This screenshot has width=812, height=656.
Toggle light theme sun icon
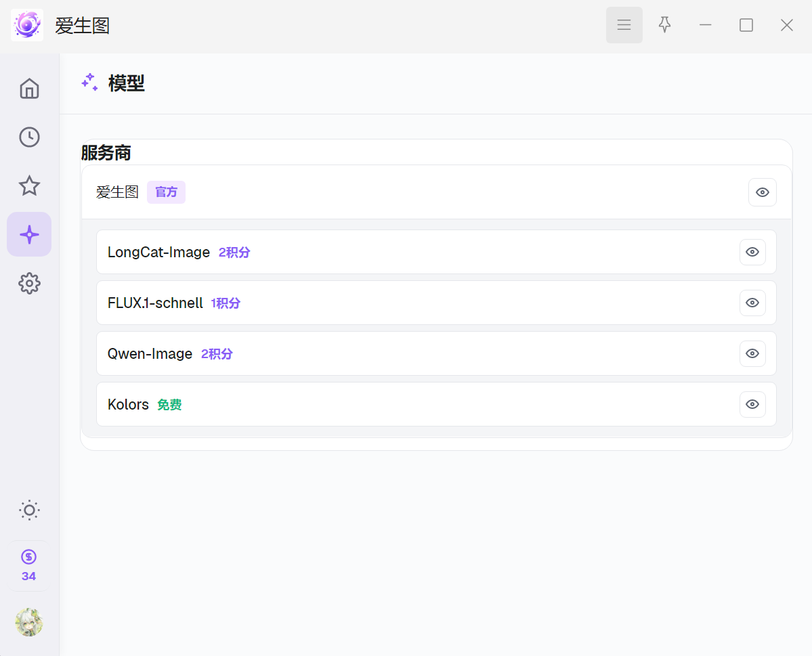pyautogui.click(x=29, y=510)
